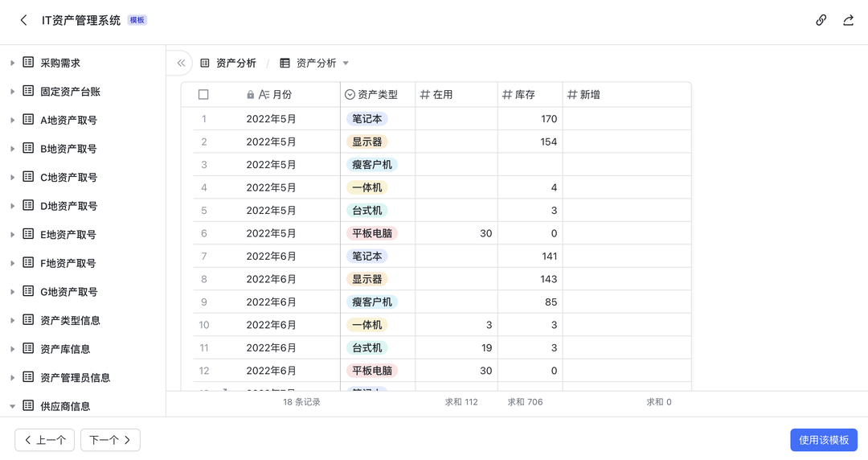Open the 供应商信息 table
This screenshot has height=460, width=868.
click(65, 406)
